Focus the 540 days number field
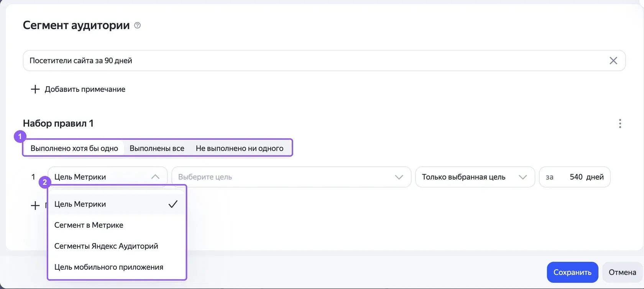This screenshot has width=644, height=289. 576,177
